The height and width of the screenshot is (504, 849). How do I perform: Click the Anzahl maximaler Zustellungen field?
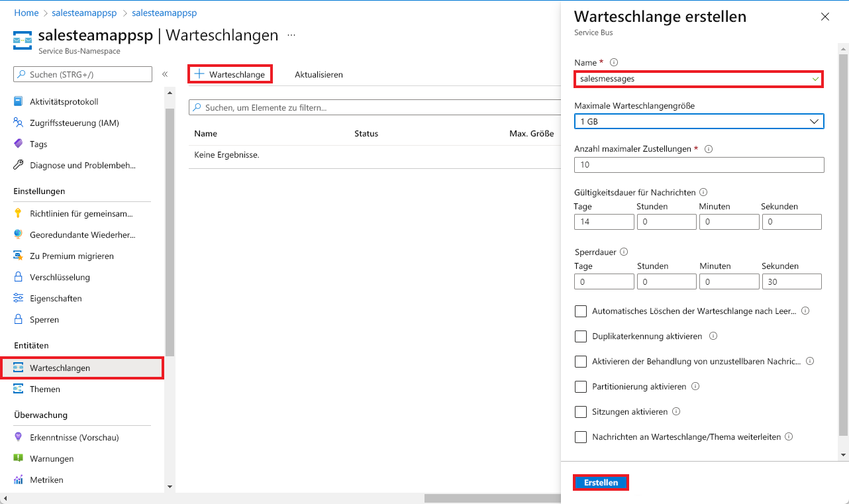coord(699,165)
